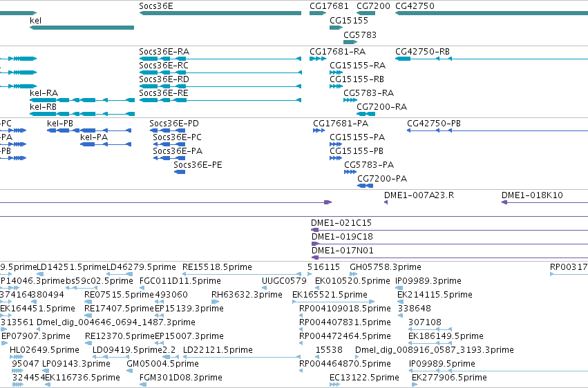Click the CG17681-RA transcript label

(337, 51)
